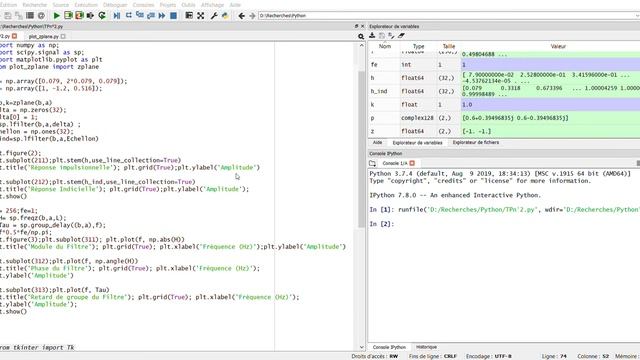The width and height of the screenshot is (640, 360).
Task: Sort variables by Valeur column
Action: click(x=558, y=46)
